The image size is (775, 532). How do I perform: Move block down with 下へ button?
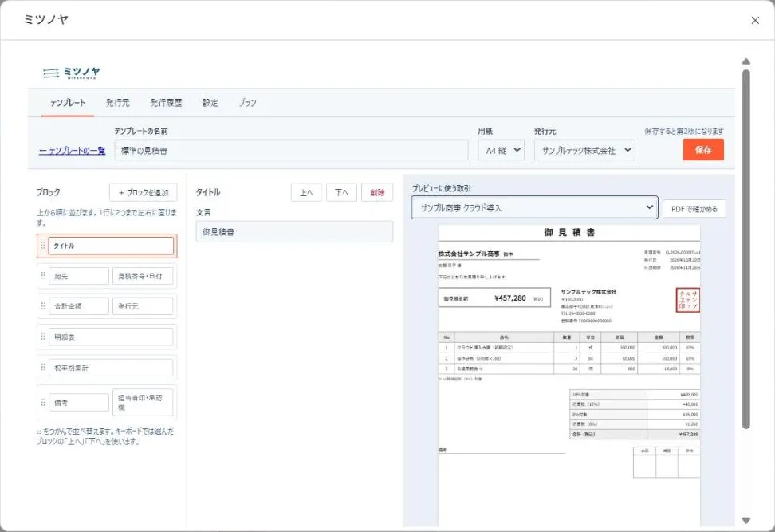point(341,192)
